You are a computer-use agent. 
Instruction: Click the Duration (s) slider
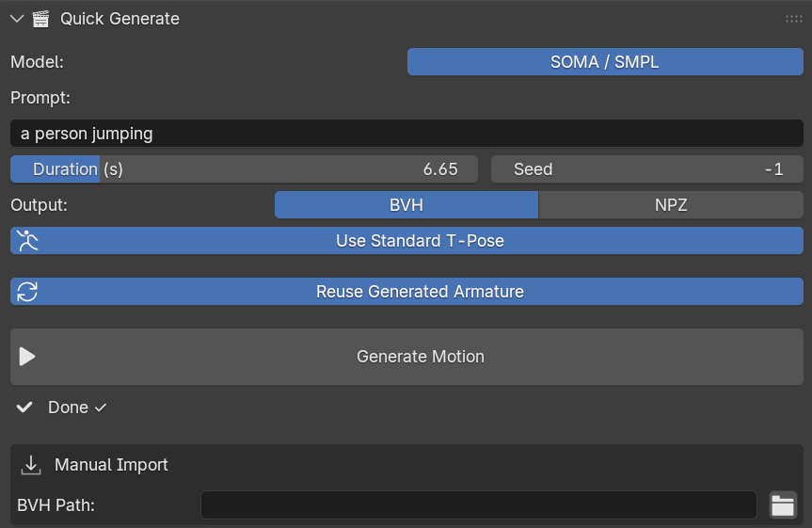click(244, 168)
